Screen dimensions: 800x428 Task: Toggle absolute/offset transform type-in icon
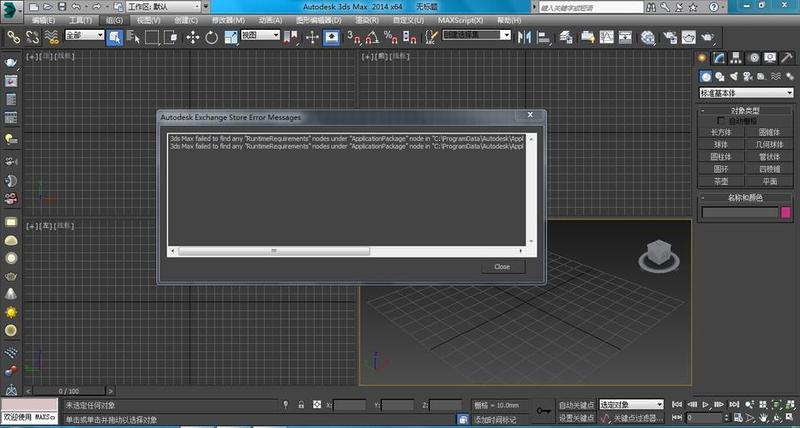pos(317,405)
